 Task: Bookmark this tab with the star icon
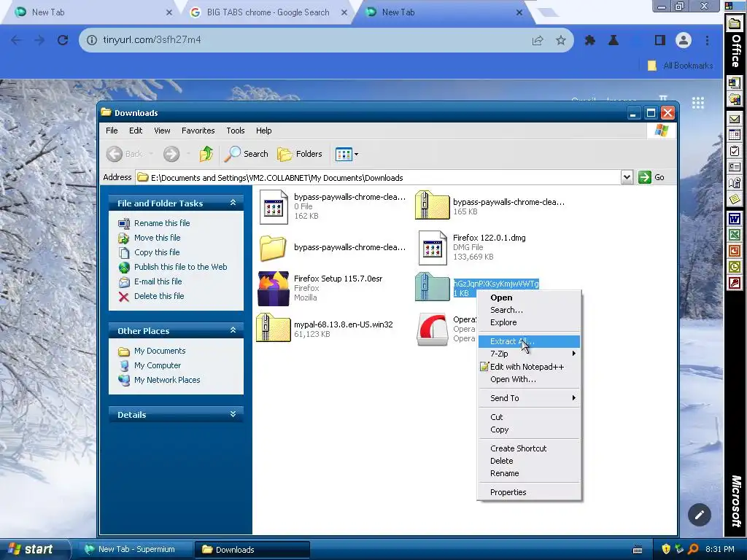[561, 41]
